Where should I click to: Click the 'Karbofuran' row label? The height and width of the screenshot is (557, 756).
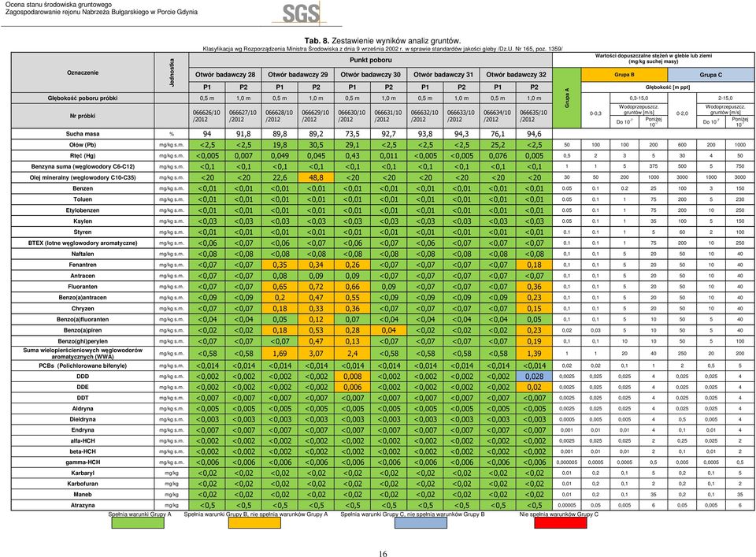[83, 484]
